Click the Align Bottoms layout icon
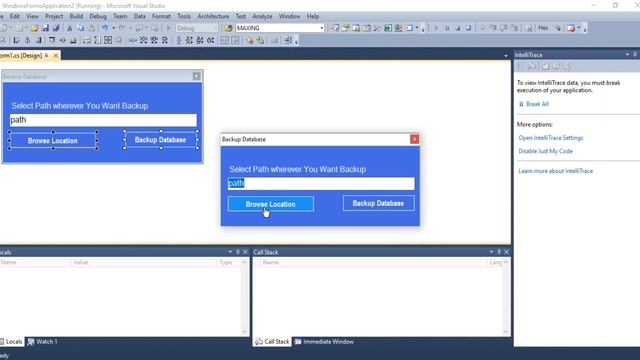This screenshot has height=360, width=640. click(x=73, y=40)
